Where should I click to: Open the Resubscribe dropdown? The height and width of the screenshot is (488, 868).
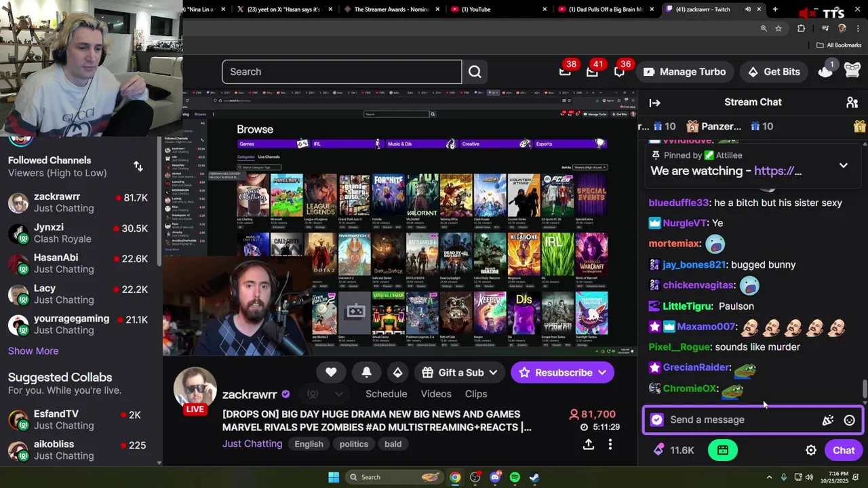click(x=562, y=372)
